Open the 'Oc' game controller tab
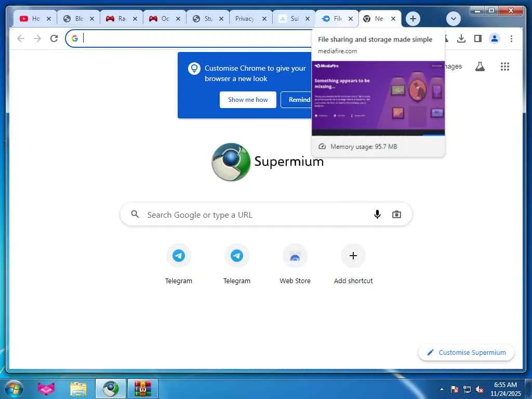 point(159,19)
